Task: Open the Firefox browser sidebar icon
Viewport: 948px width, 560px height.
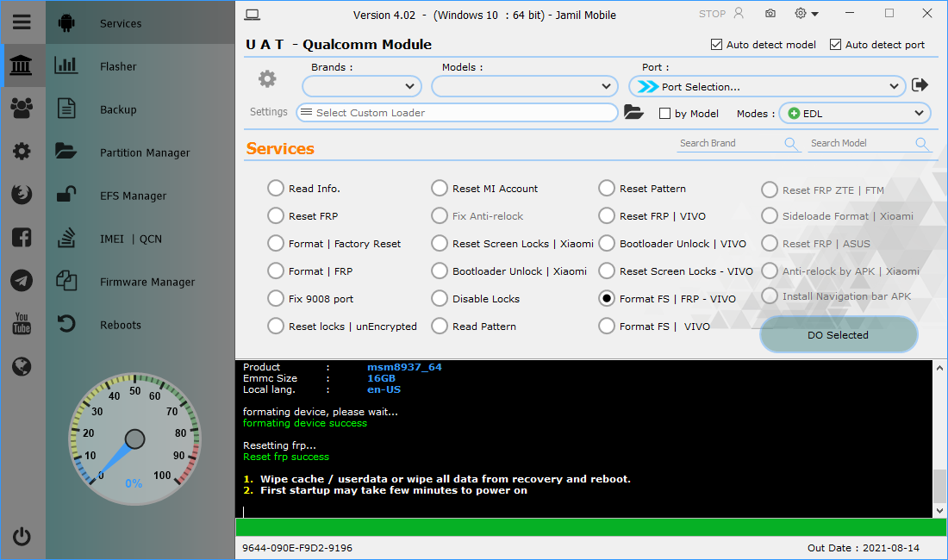Action: click(x=22, y=194)
